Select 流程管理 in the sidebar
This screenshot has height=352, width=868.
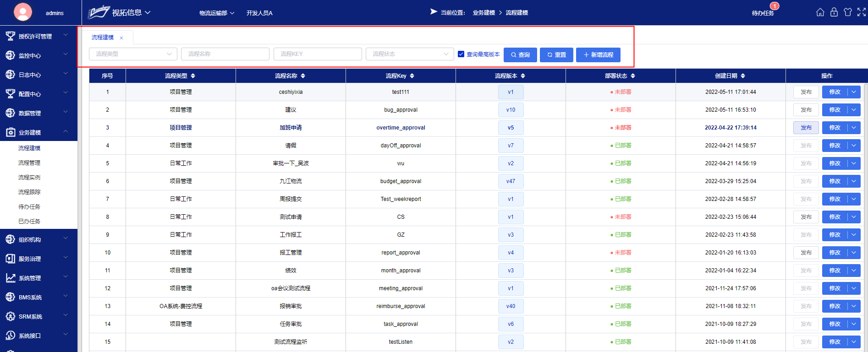29,163
